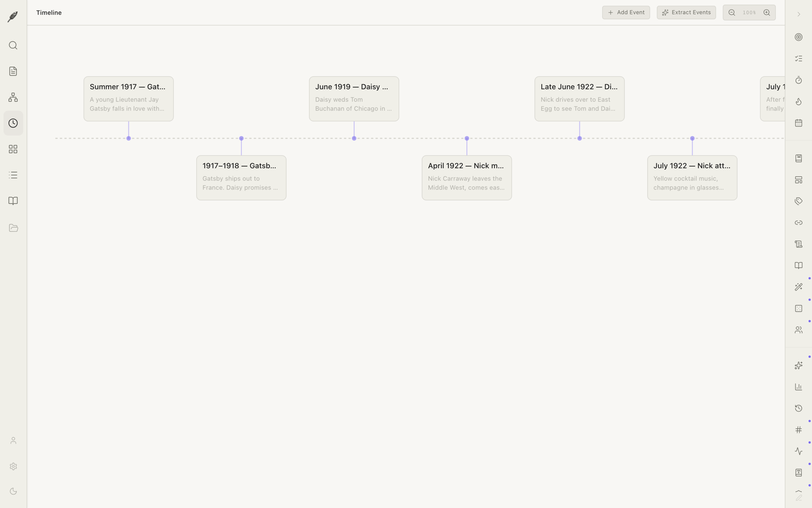Click the Timeline page title
The width and height of the screenshot is (812, 508).
pyautogui.click(x=49, y=13)
